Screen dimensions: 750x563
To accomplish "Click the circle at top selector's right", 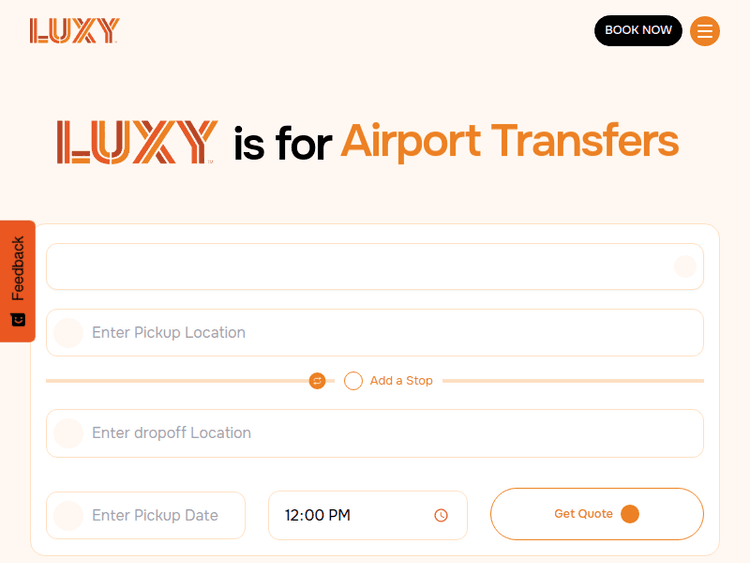I will (x=685, y=267).
